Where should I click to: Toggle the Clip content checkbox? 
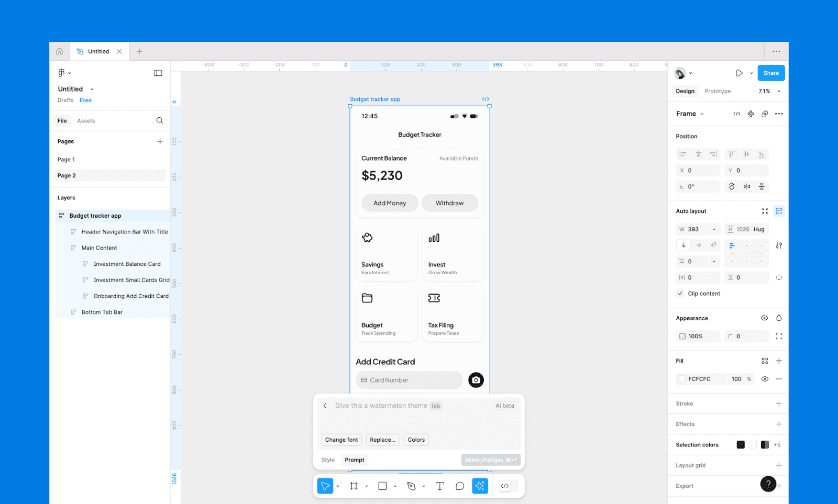tap(680, 294)
